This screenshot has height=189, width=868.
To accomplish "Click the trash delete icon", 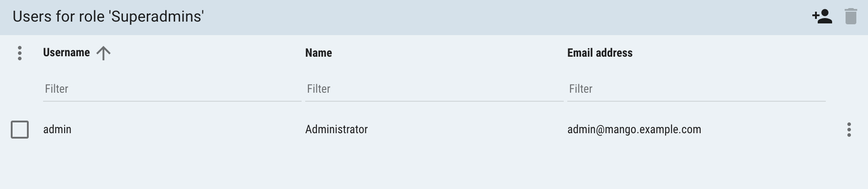I will 850,17.
